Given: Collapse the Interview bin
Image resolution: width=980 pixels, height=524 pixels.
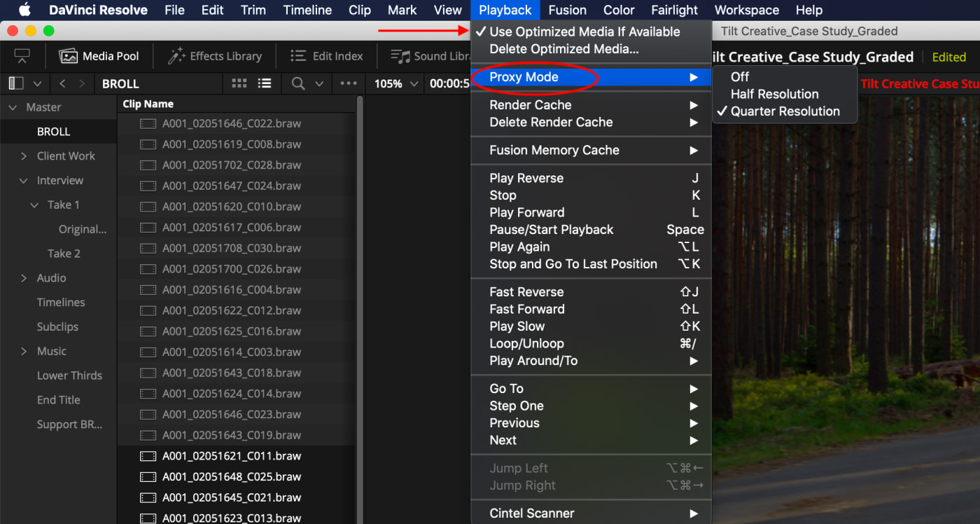Looking at the screenshot, I should (24, 181).
